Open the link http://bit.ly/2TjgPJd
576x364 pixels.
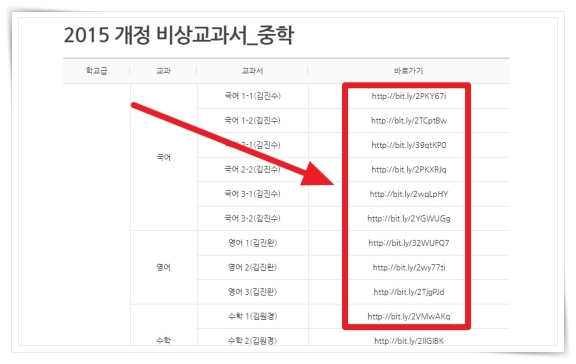(409, 292)
